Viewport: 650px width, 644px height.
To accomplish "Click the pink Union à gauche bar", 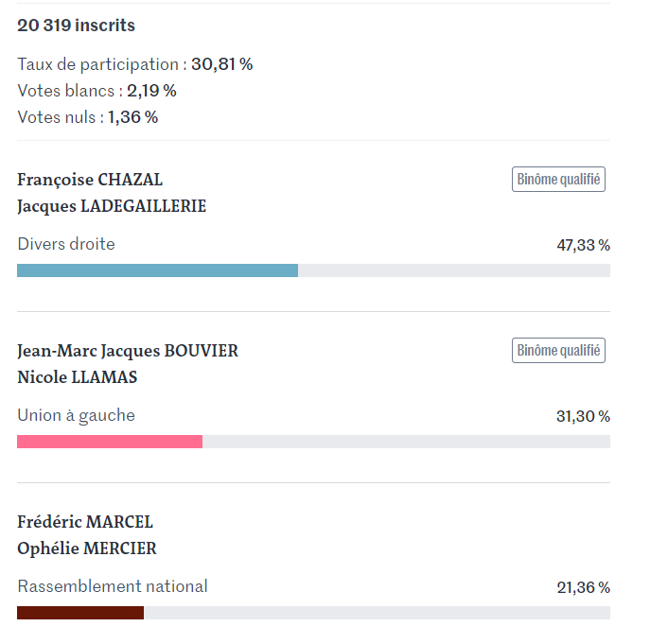I will point(110,442).
